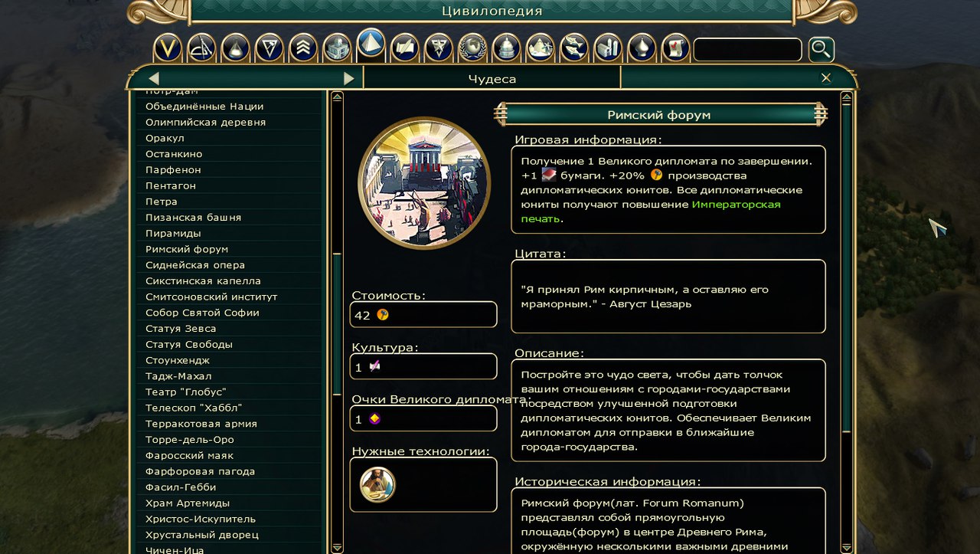This screenshot has height=554, width=980.
Task: Select the Technologies flask category icon
Action: click(x=235, y=48)
